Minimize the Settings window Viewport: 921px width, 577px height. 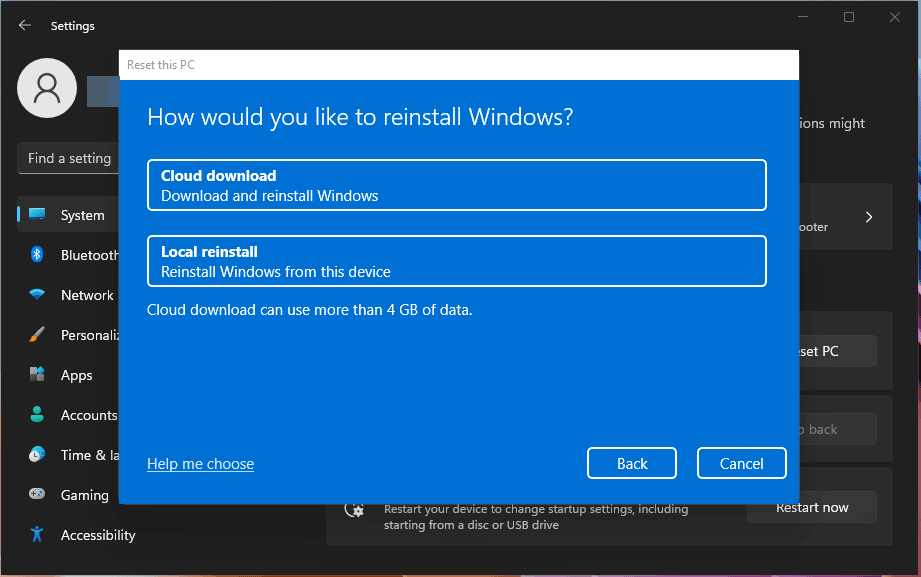click(803, 17)
